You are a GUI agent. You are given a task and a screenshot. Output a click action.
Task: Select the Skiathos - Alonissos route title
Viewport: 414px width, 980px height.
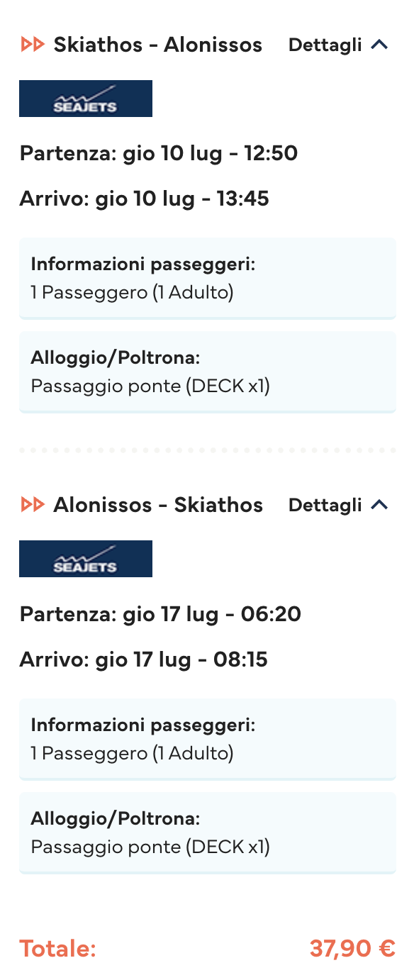pyautogui.click(x=158, y=45)
